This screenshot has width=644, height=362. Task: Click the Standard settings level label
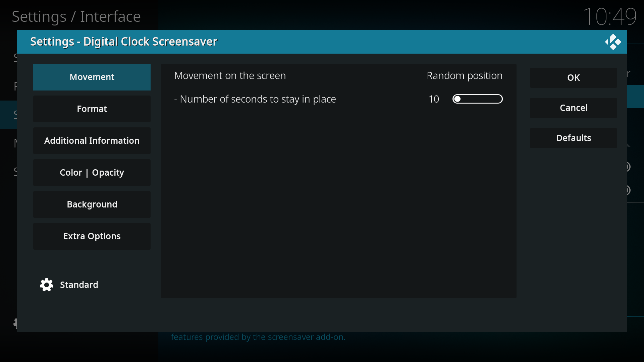click(79, 285)
